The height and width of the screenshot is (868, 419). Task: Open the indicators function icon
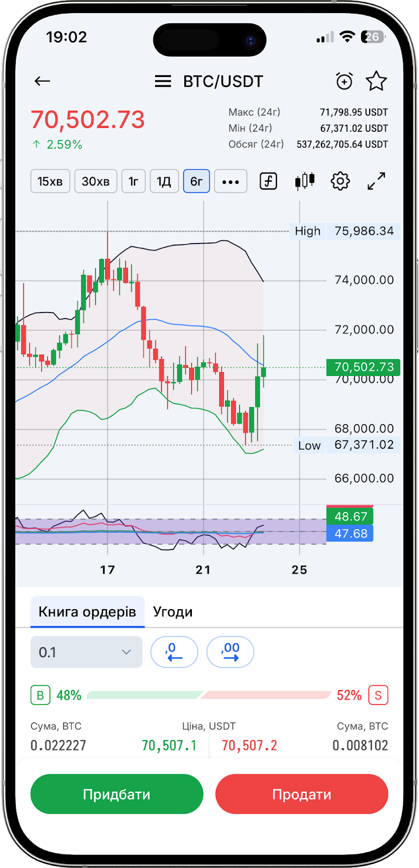point(268,181)
